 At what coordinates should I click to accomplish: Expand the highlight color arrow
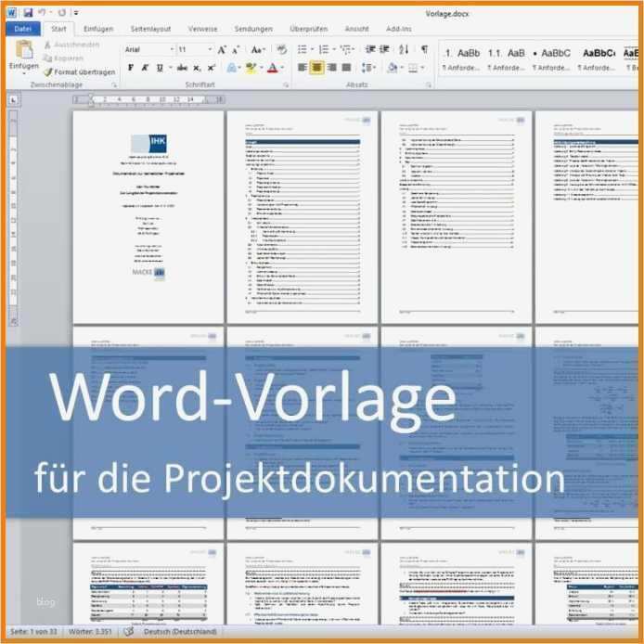point(262,68)
